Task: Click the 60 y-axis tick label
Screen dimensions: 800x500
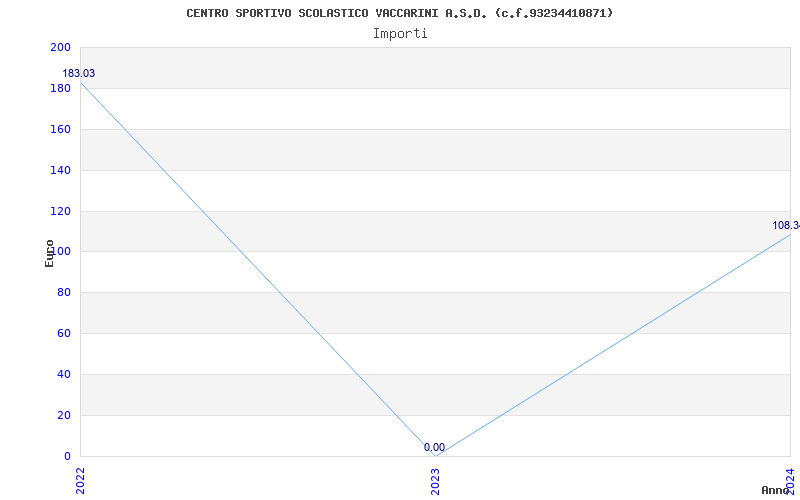Action: click(64, 334)
